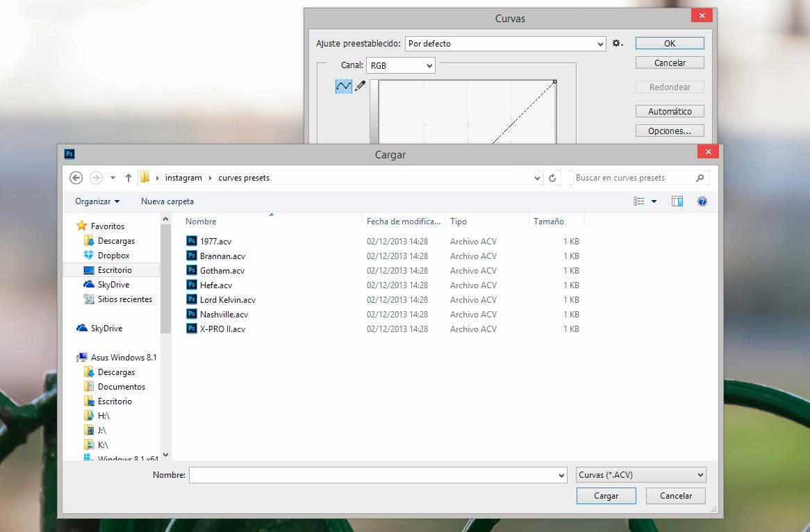
Task: Open Sitios recientes
Action: coord(118,299)
